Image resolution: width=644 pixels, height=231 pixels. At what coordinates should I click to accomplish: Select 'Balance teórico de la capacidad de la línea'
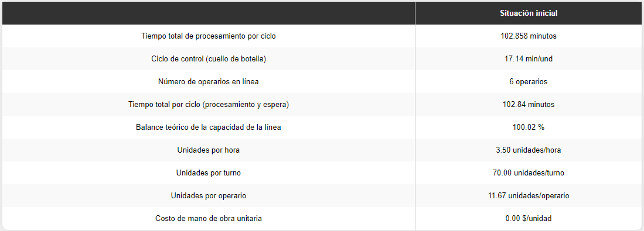(x=209, y=127)
